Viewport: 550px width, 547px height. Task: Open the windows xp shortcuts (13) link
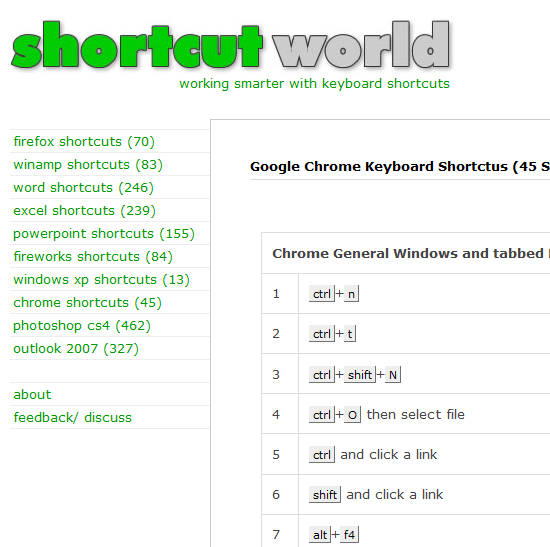coord(101,280)
